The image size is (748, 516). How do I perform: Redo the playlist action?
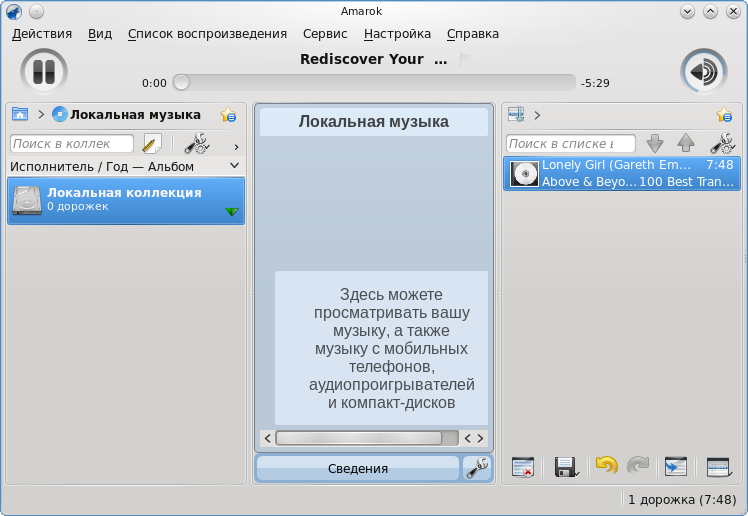tap(638, 465)
